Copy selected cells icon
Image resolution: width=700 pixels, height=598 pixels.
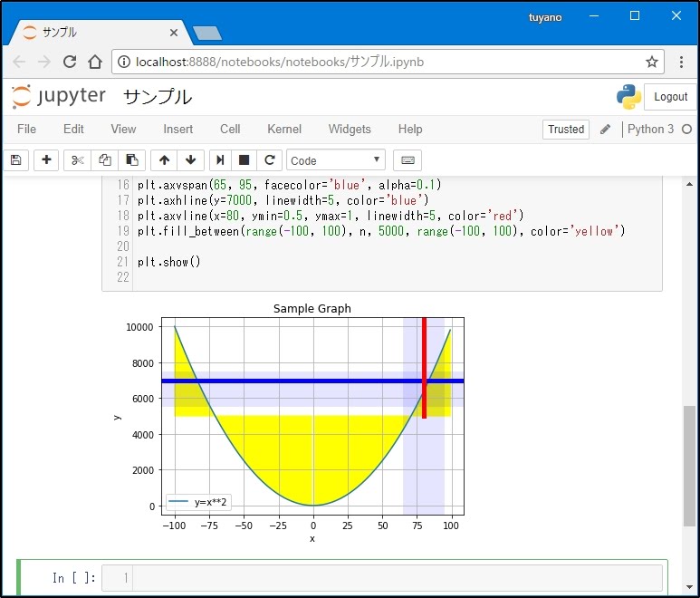tap(105, 160)
